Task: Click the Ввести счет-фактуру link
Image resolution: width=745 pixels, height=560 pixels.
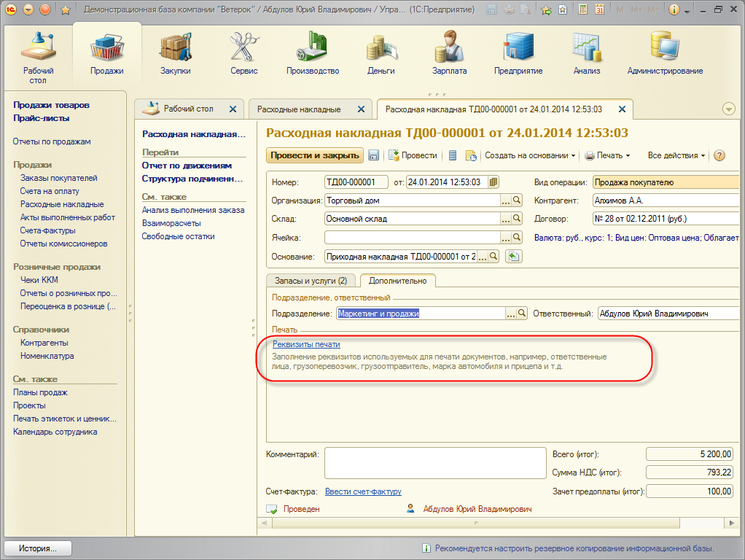Action: coord(363,491)
